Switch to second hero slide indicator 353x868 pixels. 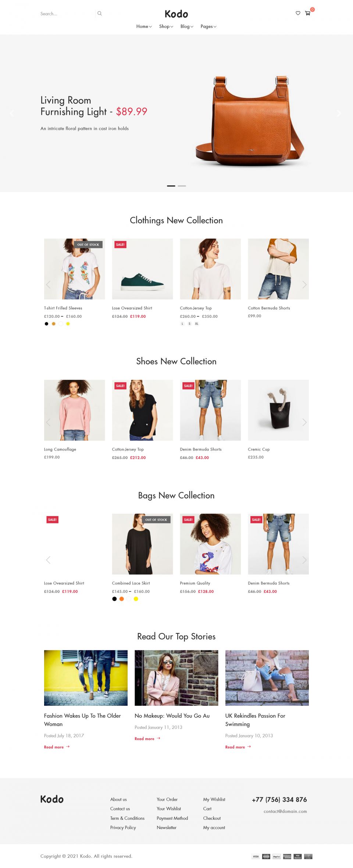point(182,186)
